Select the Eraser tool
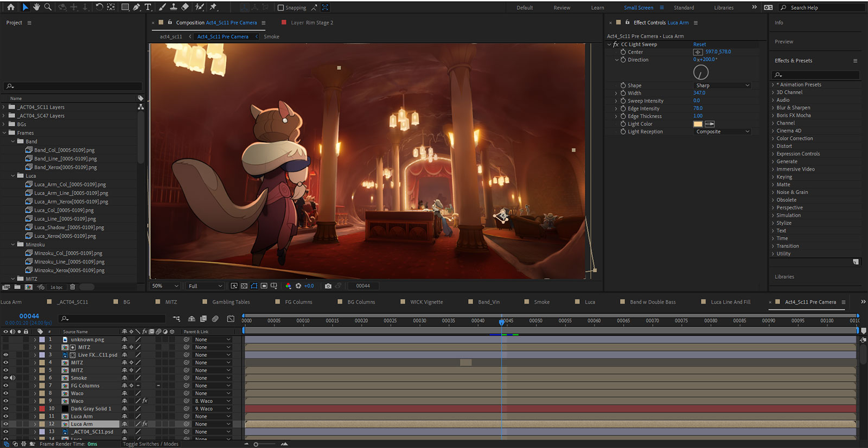Screen dimensions: 868x448 (x=185, y=7)
